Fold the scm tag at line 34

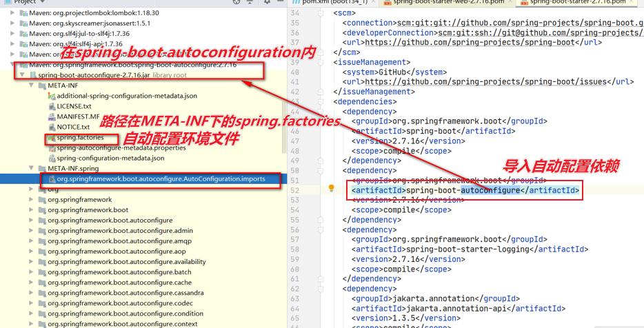[x=321, y=13]
